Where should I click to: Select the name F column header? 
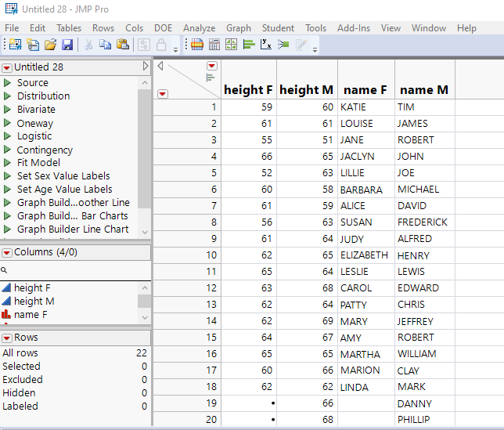(365, 79)
